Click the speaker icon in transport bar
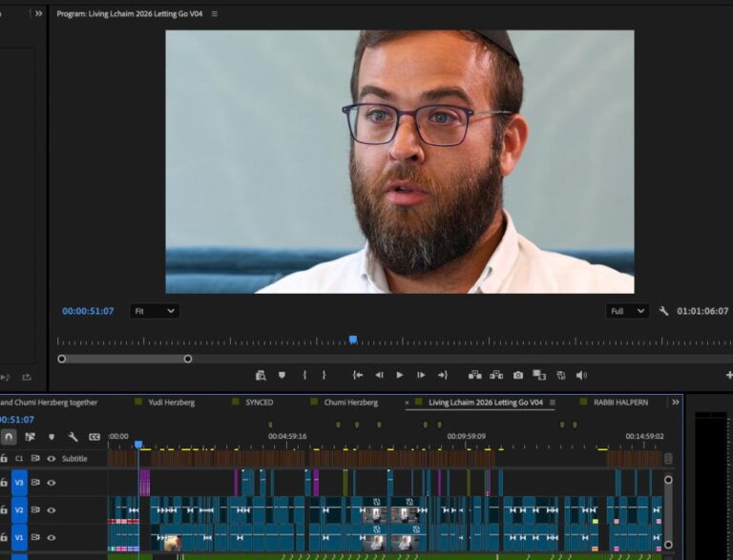 point(581,375)
